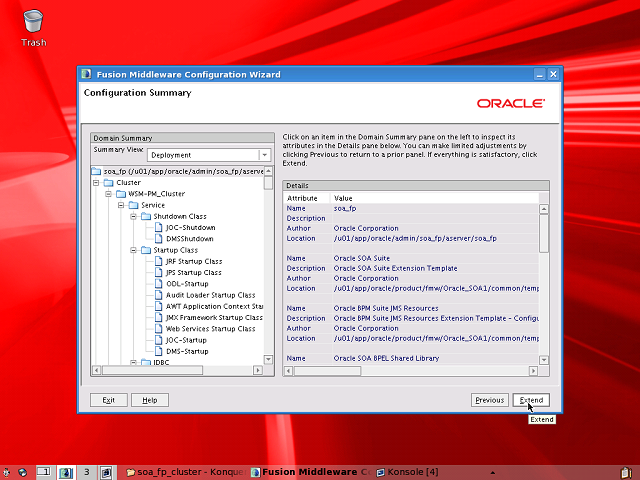Collapse the WSM-PM_Cluster tree node
Screen dimensions: 640x480
(109, 193)
